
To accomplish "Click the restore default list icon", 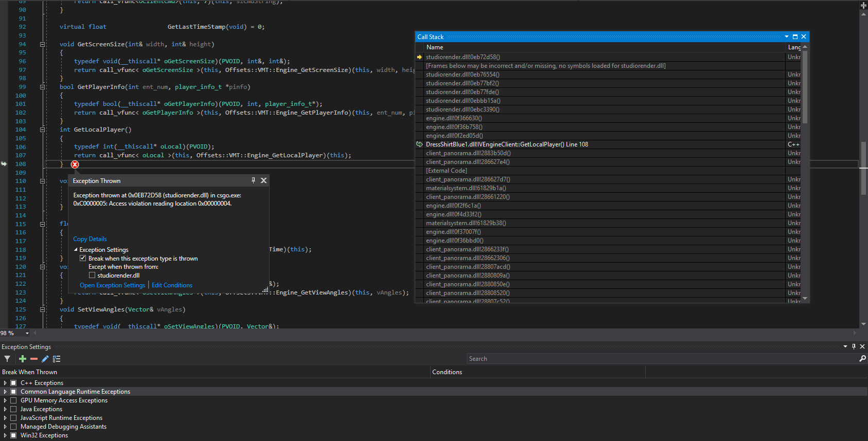I will click(x=57, y=359).
